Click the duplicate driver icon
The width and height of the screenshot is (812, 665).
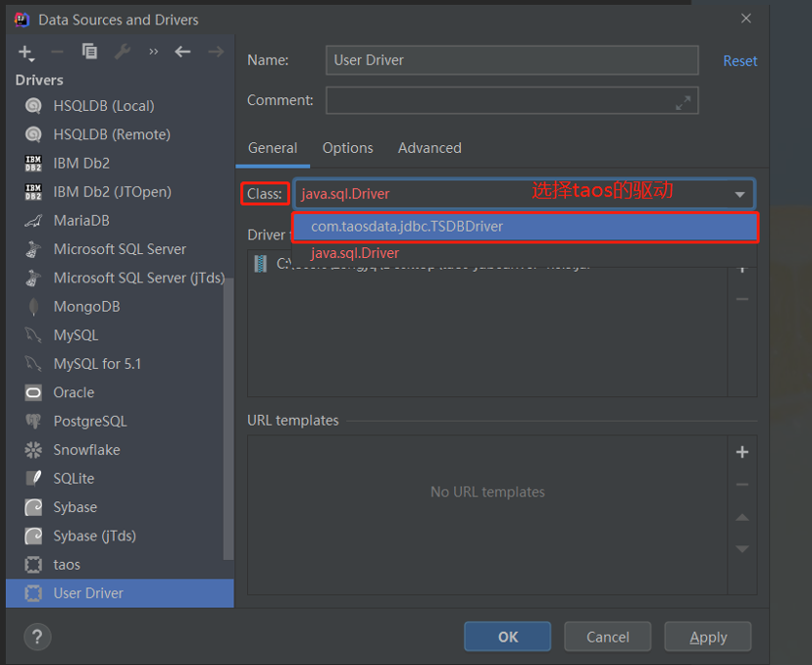tap(89, 51)
